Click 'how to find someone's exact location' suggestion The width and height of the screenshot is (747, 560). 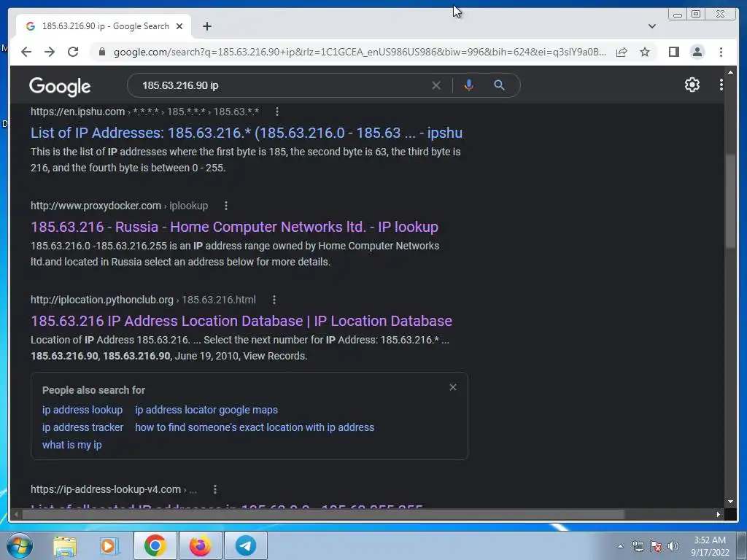(x=255, y=427)
